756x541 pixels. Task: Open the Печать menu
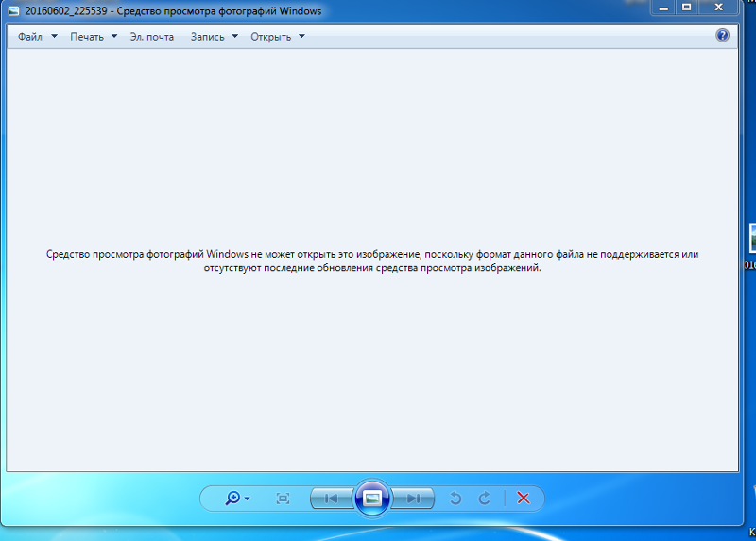point(87,37)
